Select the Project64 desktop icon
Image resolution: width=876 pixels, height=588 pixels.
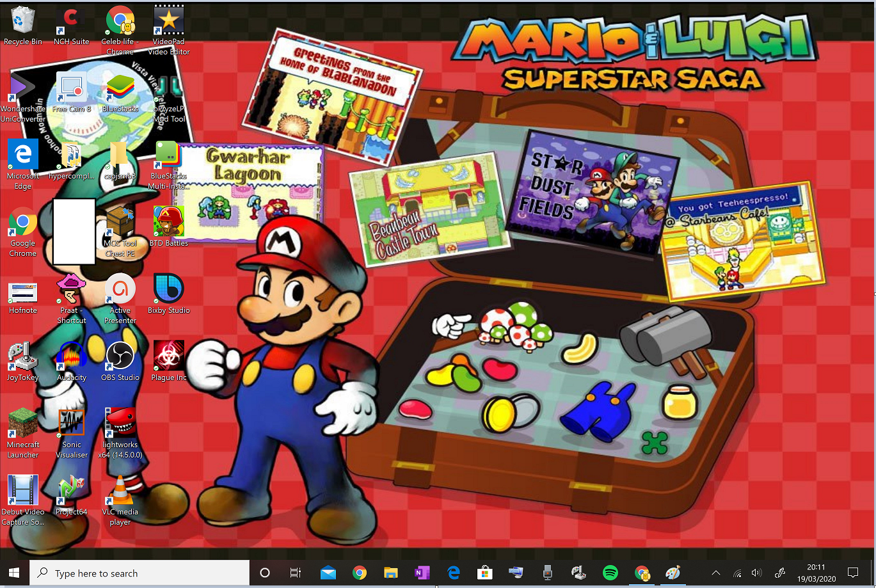(x=72, y=496)
